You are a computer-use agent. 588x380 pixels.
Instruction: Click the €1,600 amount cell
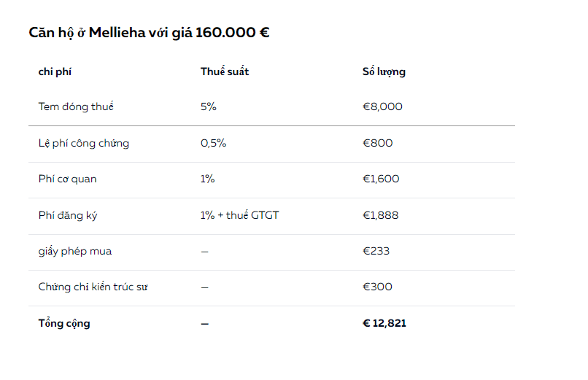click(x=381, y=179)
